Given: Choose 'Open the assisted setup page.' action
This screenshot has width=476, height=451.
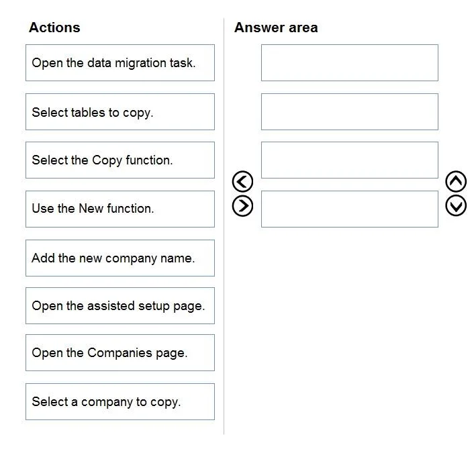Looking at the screenshot, I should (x=120, y=305).
